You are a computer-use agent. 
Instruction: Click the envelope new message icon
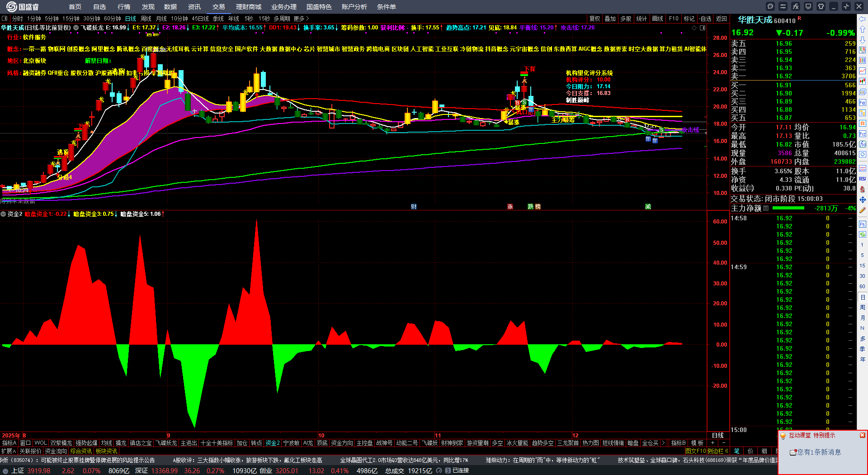tap(793, 452)
